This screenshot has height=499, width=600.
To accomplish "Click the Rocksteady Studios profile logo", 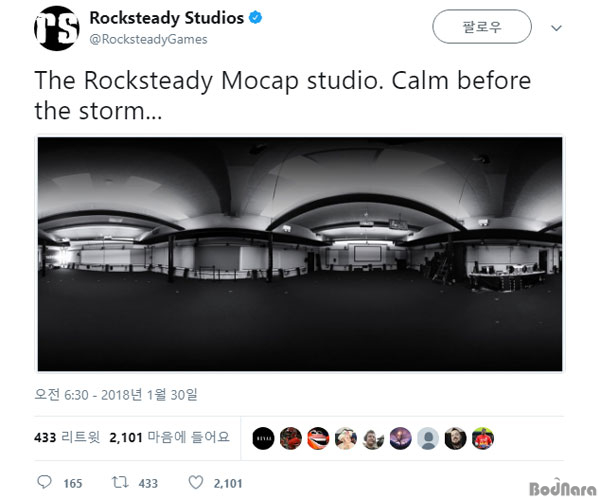I will pyautogui.click(x=57, y=28).
